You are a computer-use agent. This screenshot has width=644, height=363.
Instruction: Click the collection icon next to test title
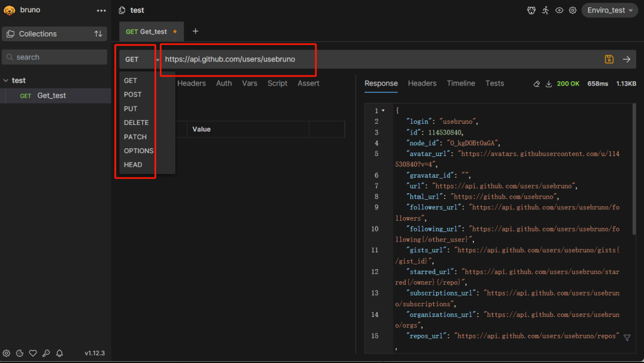(x=122, y=10)
